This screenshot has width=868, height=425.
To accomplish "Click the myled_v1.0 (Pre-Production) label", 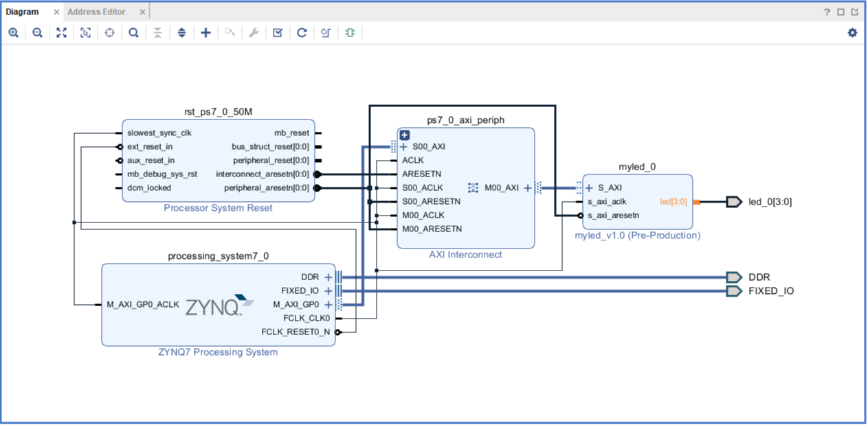I will (637, 236).
